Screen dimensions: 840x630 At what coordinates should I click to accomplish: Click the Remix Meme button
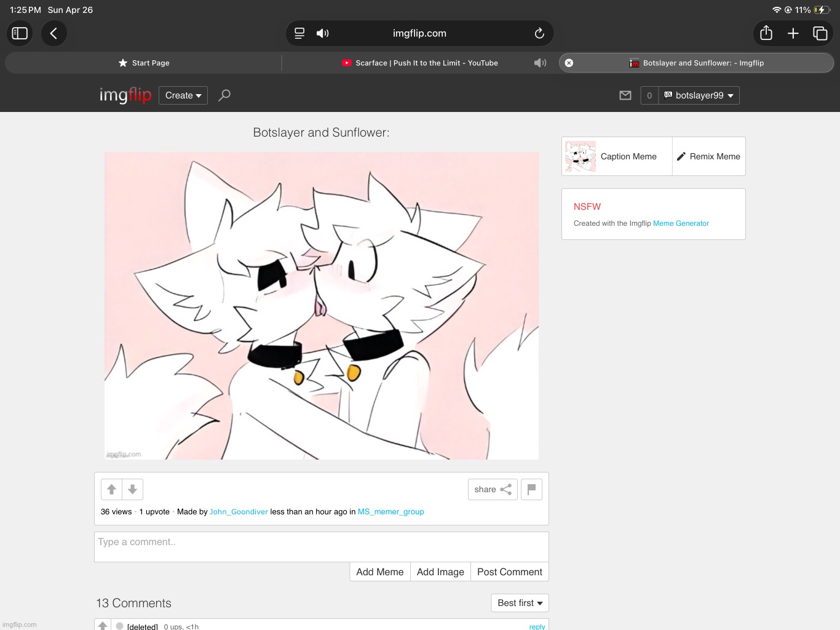(708, 156)
